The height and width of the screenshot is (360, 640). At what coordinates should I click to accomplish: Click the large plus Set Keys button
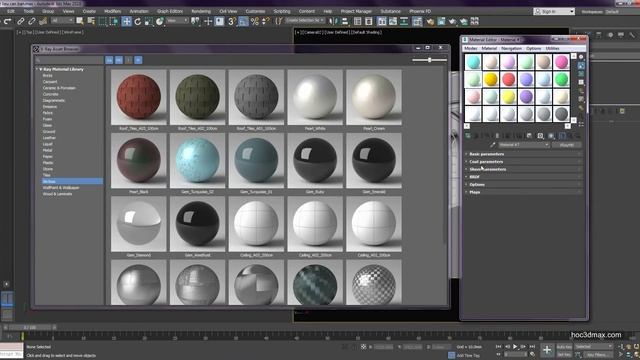[547, 350]
